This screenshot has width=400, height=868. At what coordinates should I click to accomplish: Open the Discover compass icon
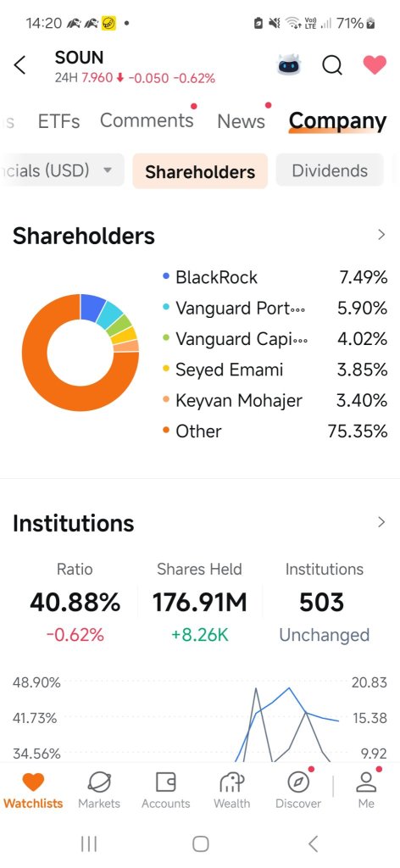coord(298,782)
